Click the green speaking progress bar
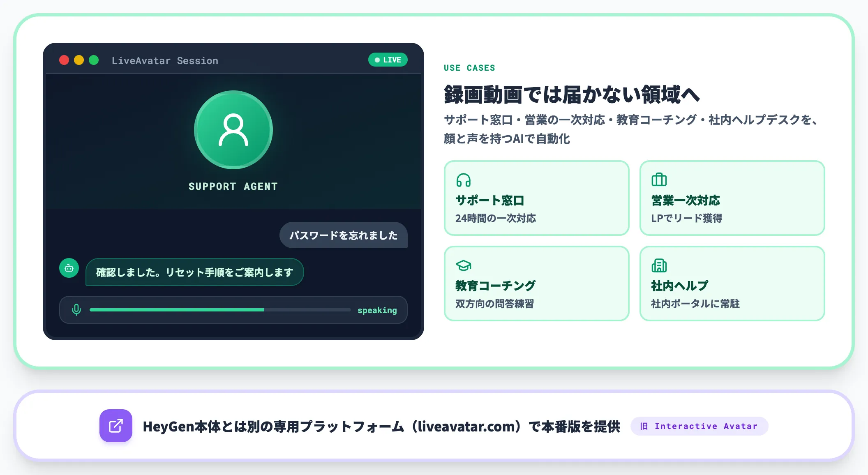 [220, 310]
